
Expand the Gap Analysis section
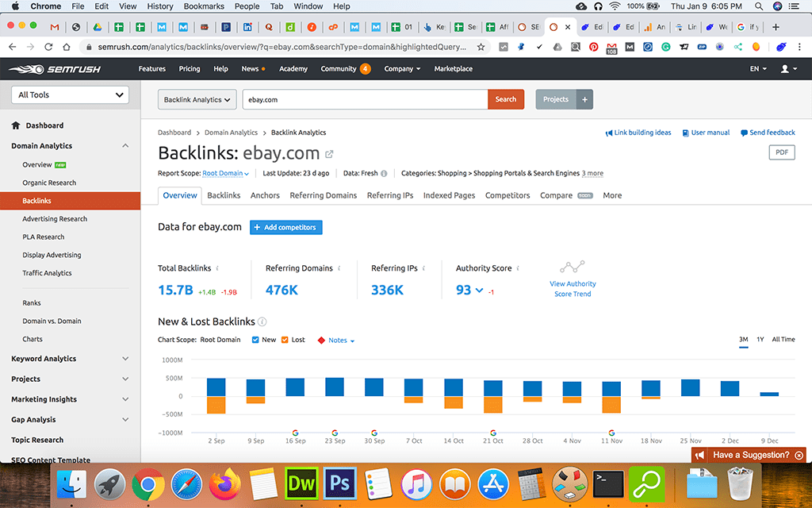click(125, 419)
